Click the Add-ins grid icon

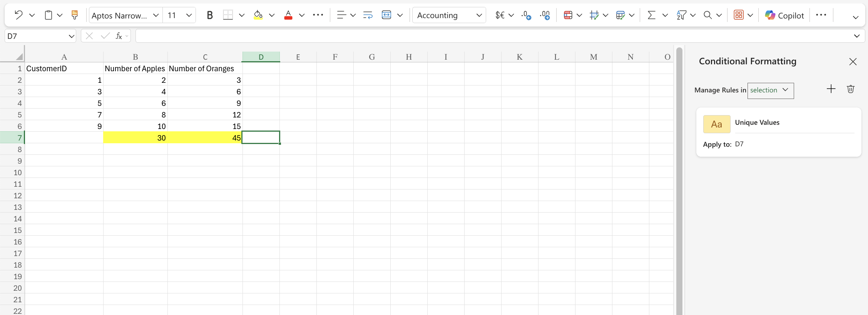(x=739, y=15)
